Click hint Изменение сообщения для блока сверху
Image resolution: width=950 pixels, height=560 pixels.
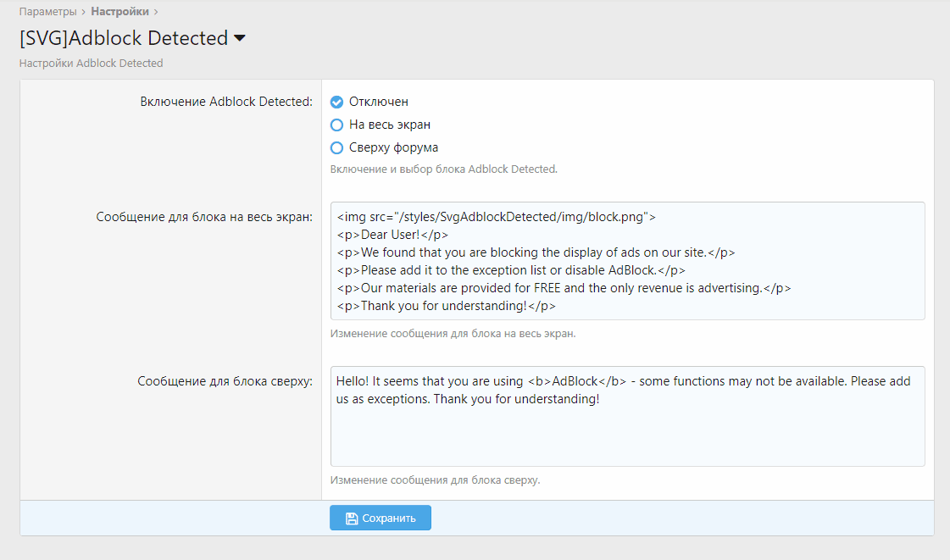pyautogui.click(x=435, y=480)
